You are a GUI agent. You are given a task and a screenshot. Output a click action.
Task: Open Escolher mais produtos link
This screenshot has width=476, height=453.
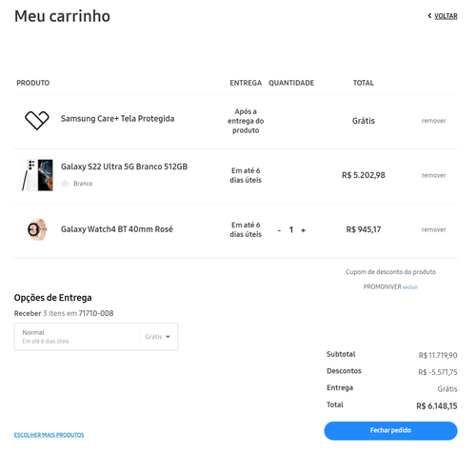coord(49,435)
